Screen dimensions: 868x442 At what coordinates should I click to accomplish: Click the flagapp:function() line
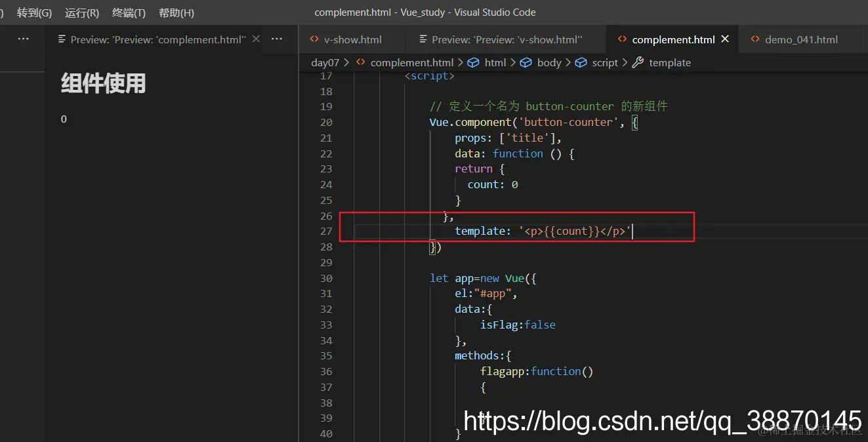point(537,371)
